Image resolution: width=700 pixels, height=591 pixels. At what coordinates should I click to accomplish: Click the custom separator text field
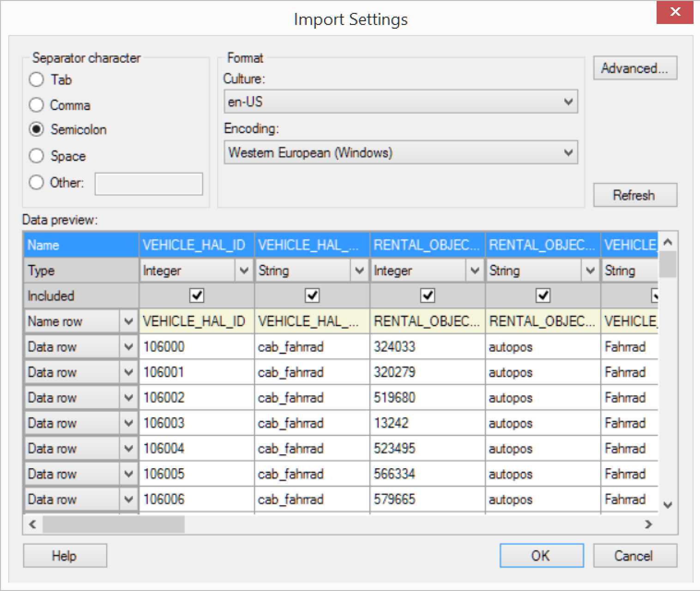[149, 184]
